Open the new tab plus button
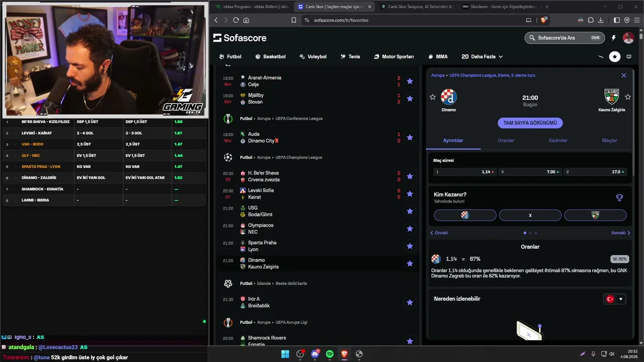The image size is (644, 362). click(x=547, y=7)
